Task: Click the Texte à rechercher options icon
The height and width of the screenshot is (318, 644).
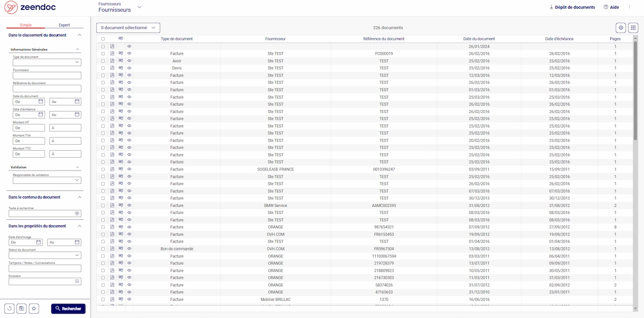Action: pos(77,213)
